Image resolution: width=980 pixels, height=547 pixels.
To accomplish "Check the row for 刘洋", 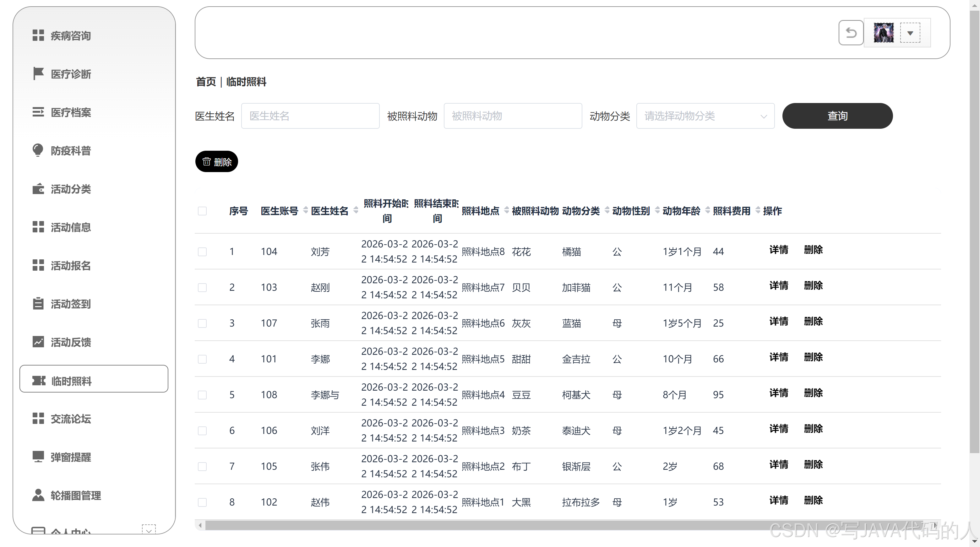I will [x=202, y=431].
